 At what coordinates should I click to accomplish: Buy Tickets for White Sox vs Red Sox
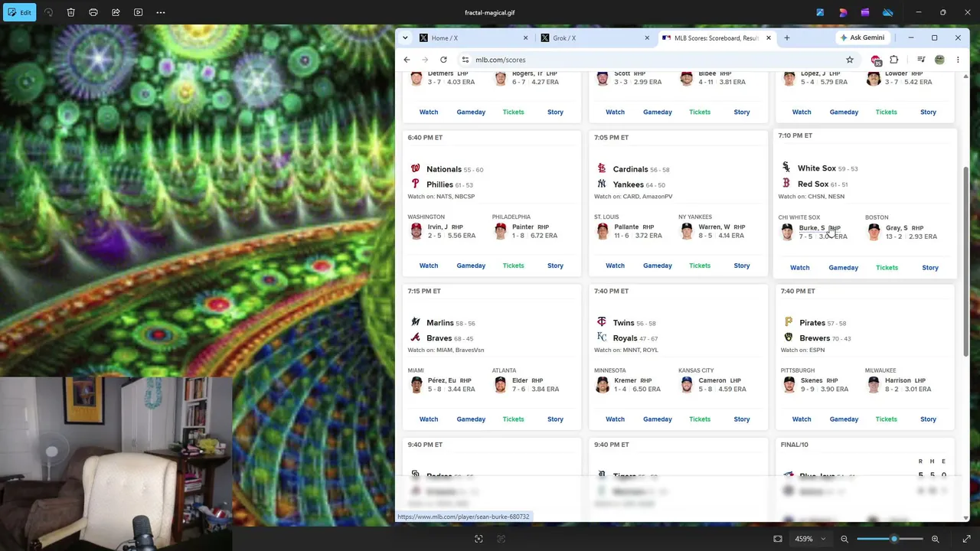887,267
